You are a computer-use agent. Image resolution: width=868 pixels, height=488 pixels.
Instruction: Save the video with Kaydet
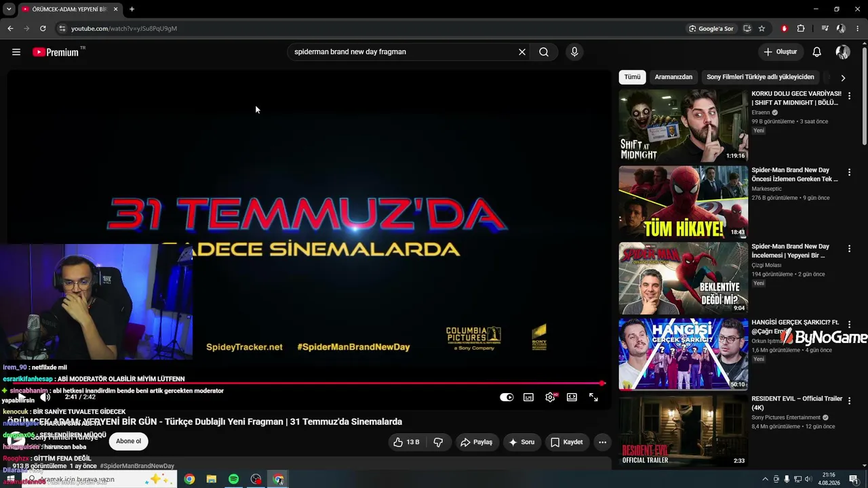pos(566,442)
